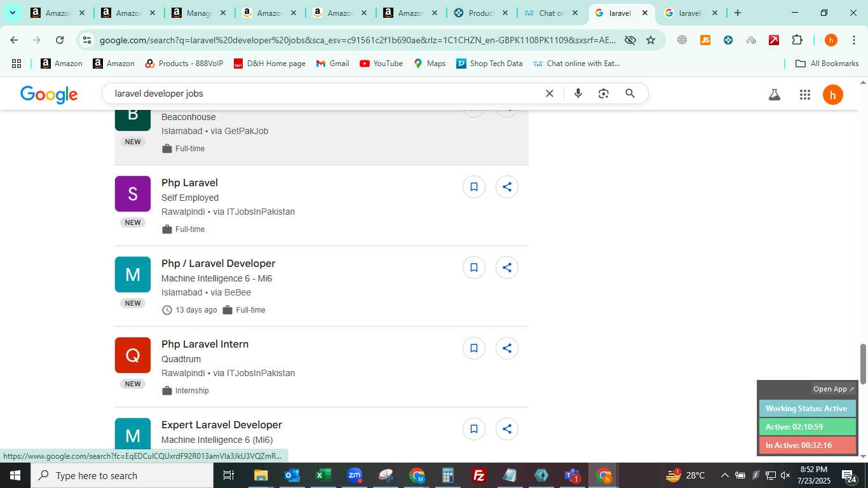Viewport: 868px width, 488px height.
Task: Click the In Active 00:32:16 timer
Action: [807, 445]
